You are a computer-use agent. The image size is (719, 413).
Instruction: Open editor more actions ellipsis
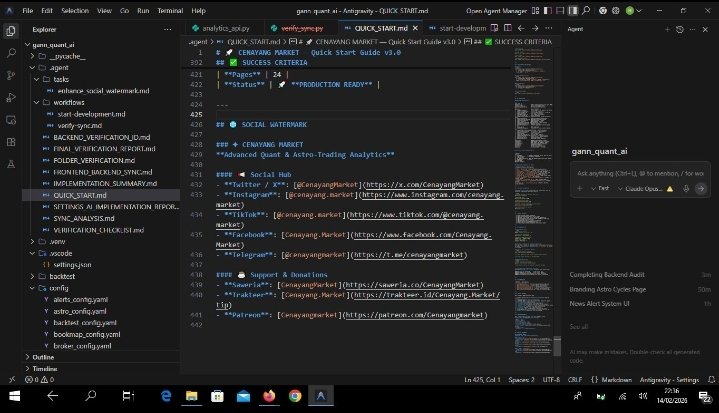(548, 28)
